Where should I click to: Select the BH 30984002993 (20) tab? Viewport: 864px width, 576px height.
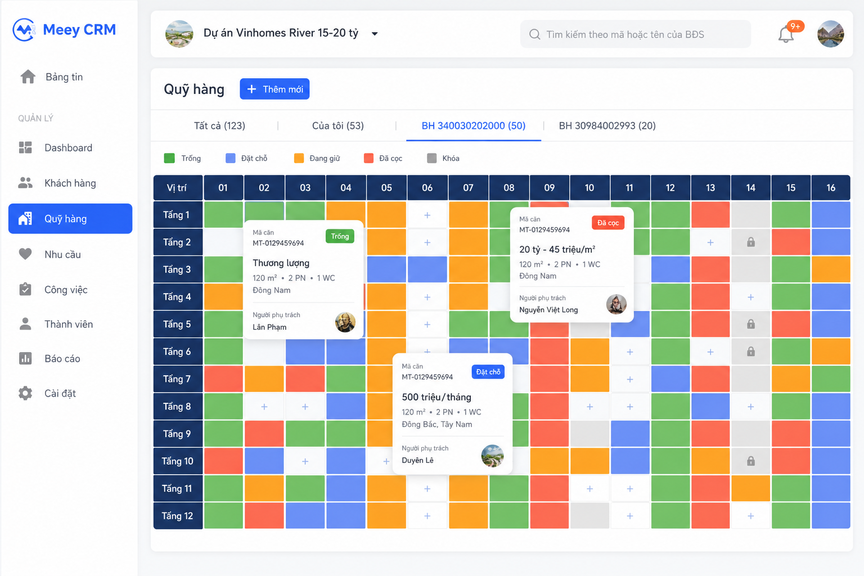(607, 126)
